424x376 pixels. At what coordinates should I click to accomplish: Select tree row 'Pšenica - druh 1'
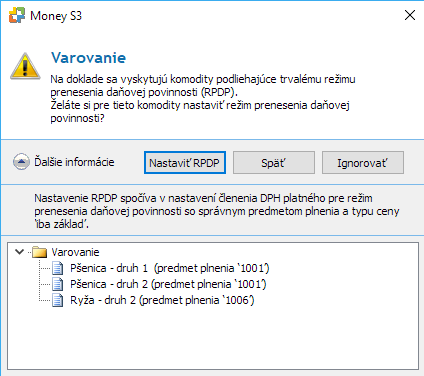(x=170, y=268)
